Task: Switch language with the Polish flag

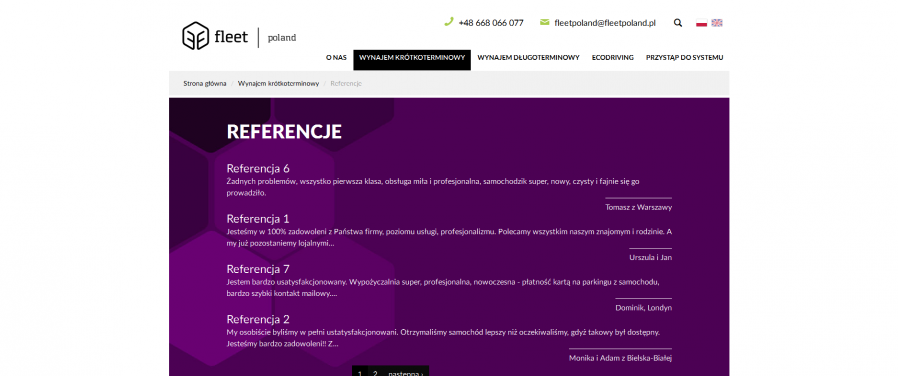Action: pyautogui.click(x=702, y=23)
